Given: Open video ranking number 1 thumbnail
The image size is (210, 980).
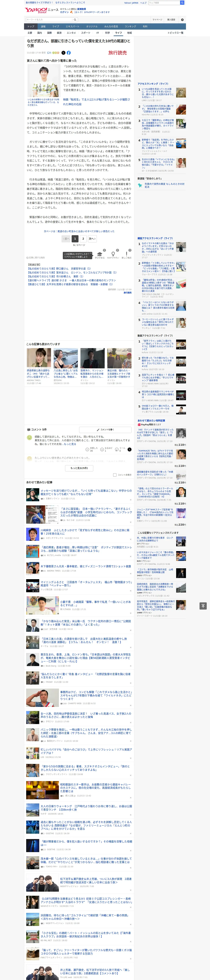Looking at the screenshot, I should [181, 345].
